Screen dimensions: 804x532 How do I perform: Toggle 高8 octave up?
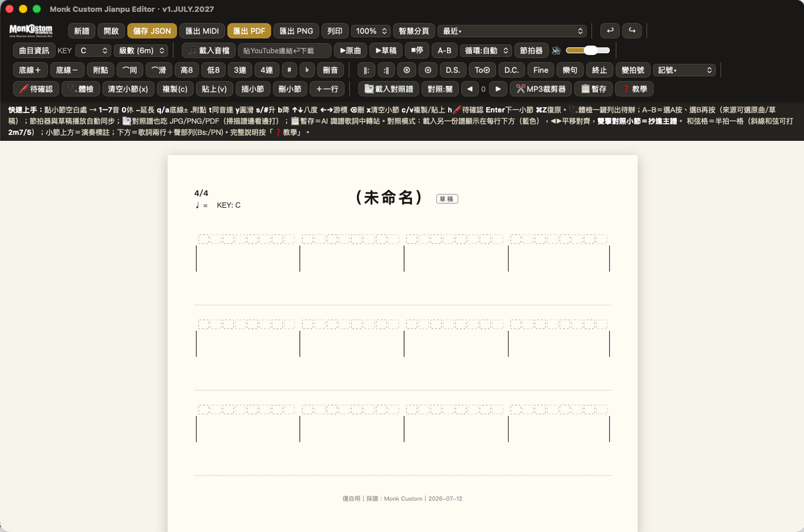coord(187,70)
